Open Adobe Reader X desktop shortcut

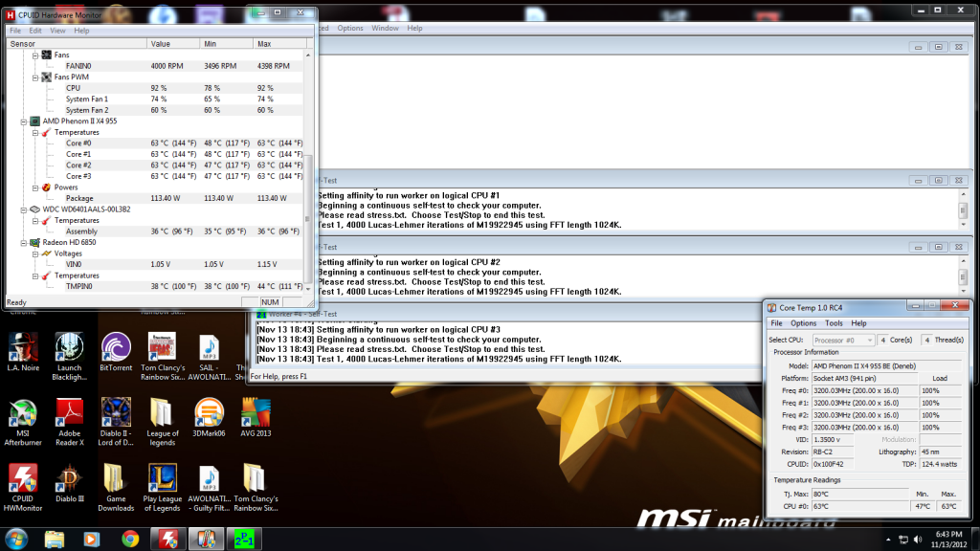[x=69, y=422]
